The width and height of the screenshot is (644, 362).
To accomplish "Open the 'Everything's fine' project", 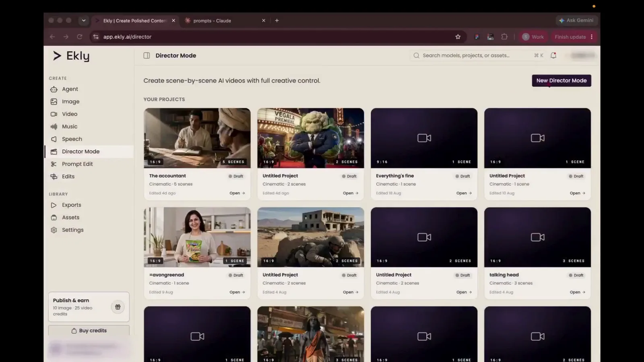I will 464,193.
